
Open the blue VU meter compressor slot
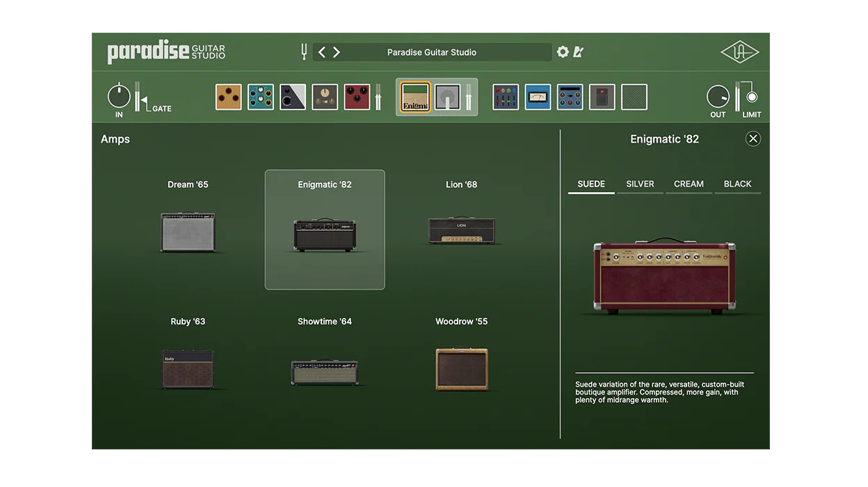point(538,97)
